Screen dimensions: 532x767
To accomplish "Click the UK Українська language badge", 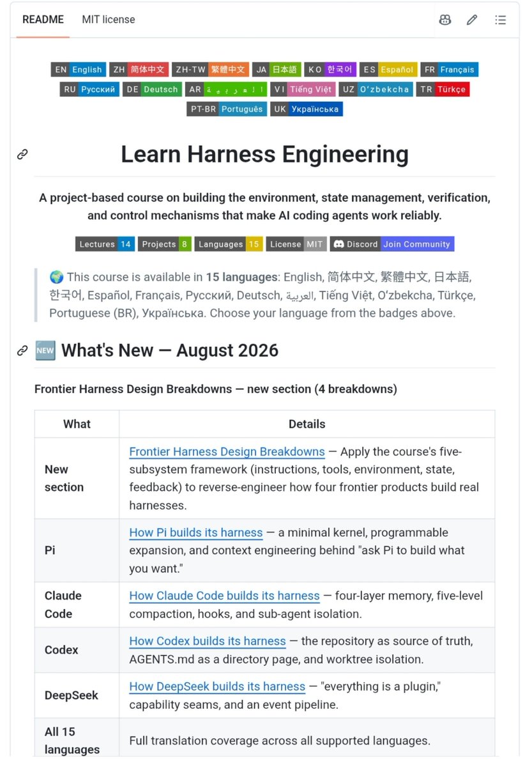I will pyautogui.click(x=307, y=109).
